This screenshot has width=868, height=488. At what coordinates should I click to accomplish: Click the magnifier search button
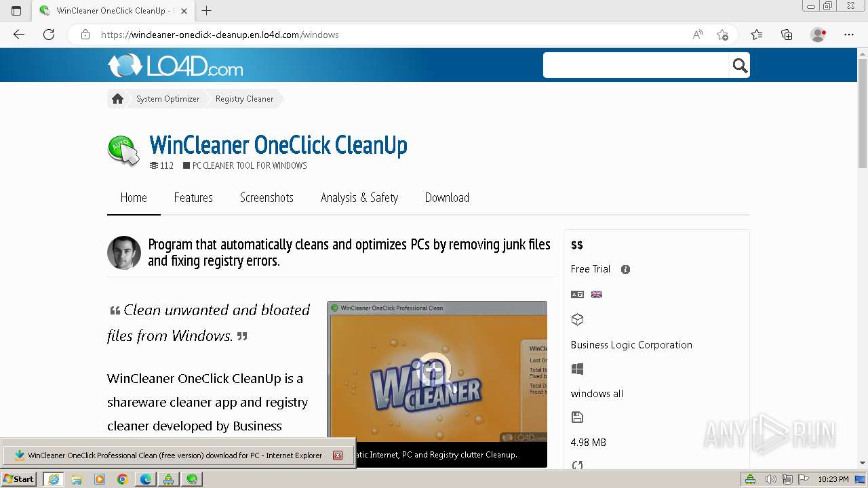(x=740, y=65)
